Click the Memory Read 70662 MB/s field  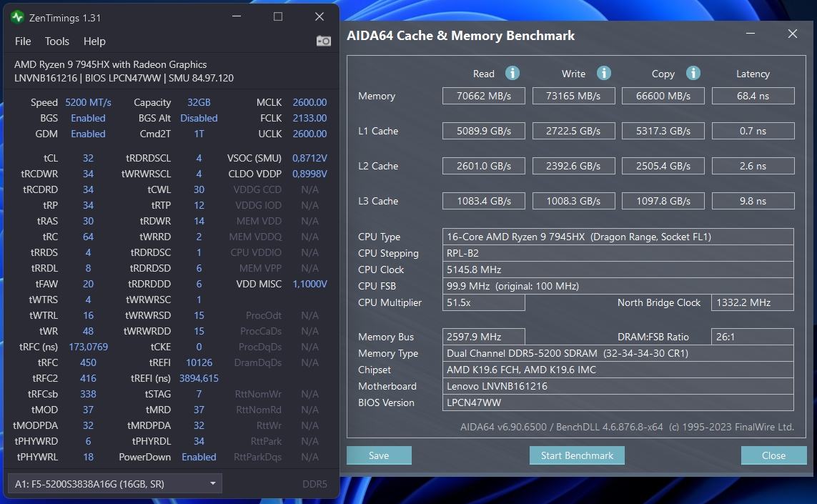click(x=483, y=96)
